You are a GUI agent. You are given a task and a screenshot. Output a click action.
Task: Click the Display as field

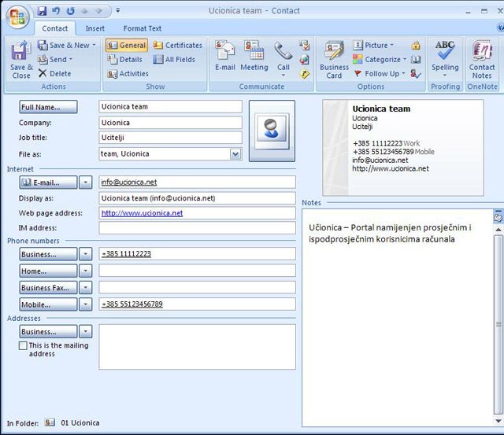tap(197, 198)
